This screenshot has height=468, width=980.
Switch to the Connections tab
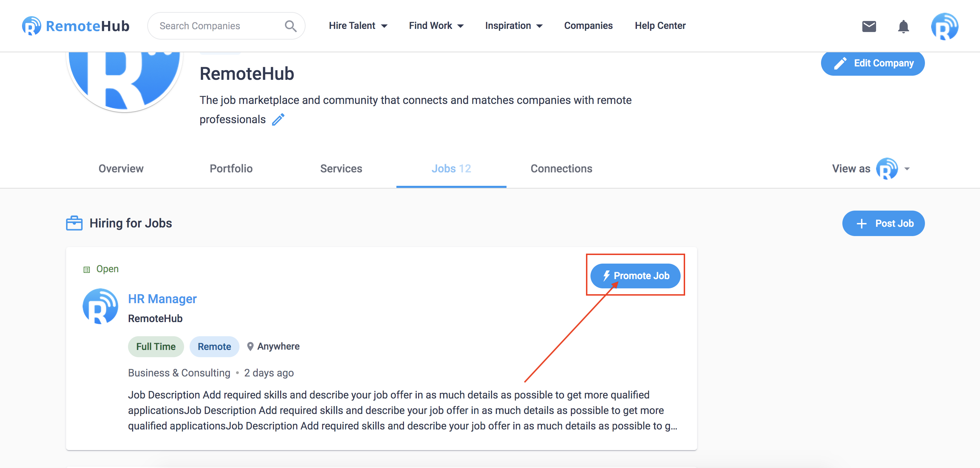coord(561,169)
